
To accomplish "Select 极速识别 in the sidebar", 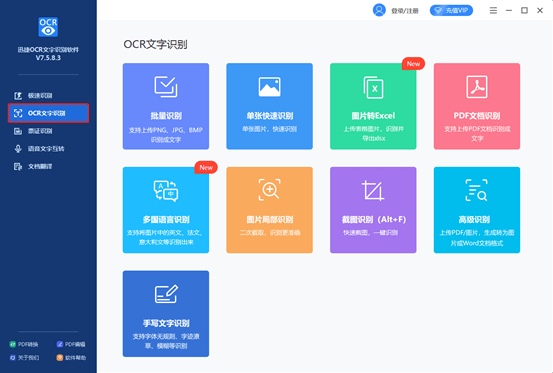I will 48,96.
